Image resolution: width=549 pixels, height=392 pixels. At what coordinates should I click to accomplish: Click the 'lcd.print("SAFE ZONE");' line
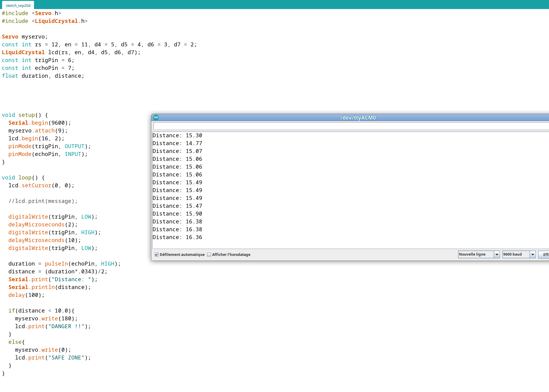click(53, 358)
